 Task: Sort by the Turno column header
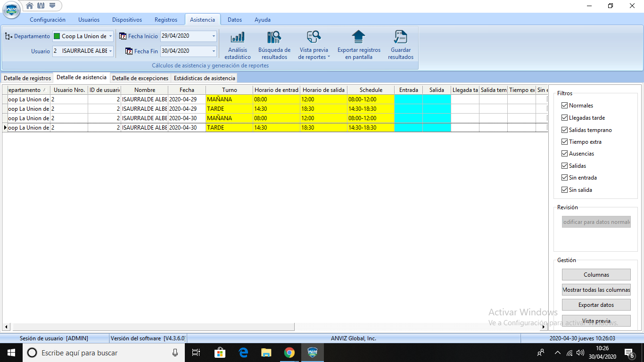pos(230,90)
